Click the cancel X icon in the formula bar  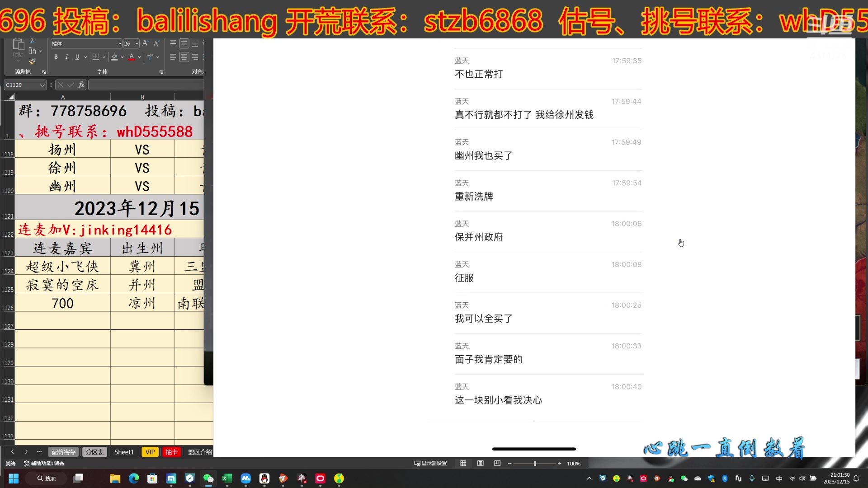61,85
